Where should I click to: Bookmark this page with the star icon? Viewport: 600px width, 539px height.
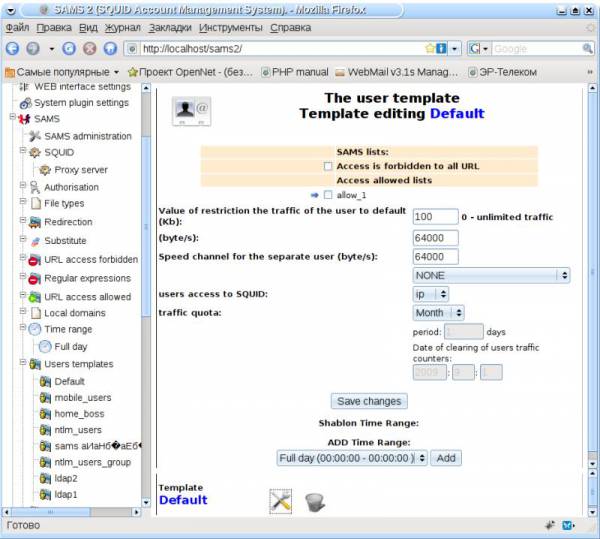coord(430,49)
